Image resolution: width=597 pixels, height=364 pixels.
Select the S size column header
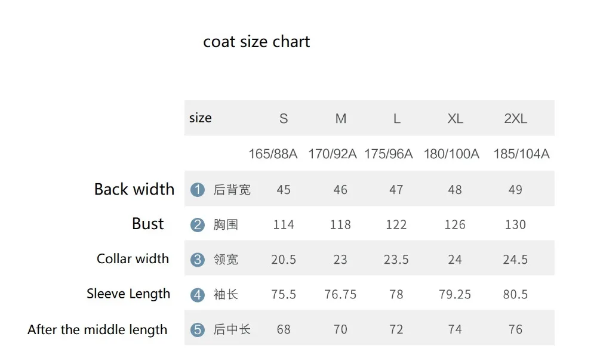pyautogui.click(x=284, y=119)
